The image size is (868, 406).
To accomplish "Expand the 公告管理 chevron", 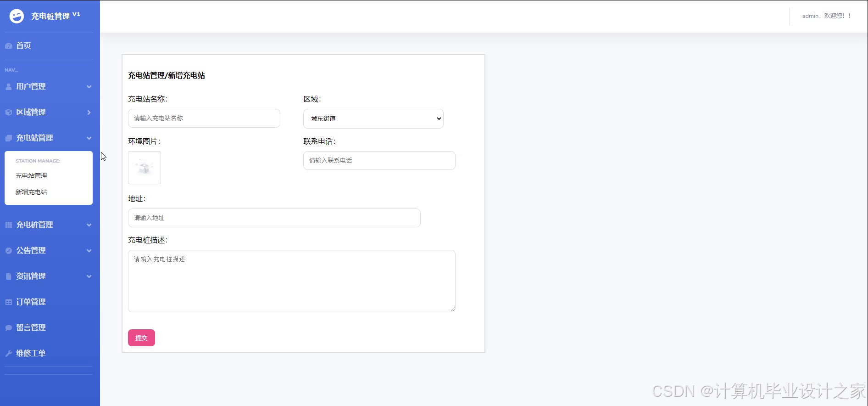I will [89, 250].
